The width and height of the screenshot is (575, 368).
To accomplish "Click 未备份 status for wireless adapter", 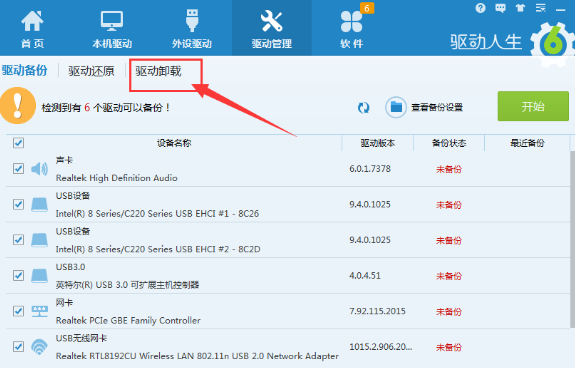I will click(449, 347).
